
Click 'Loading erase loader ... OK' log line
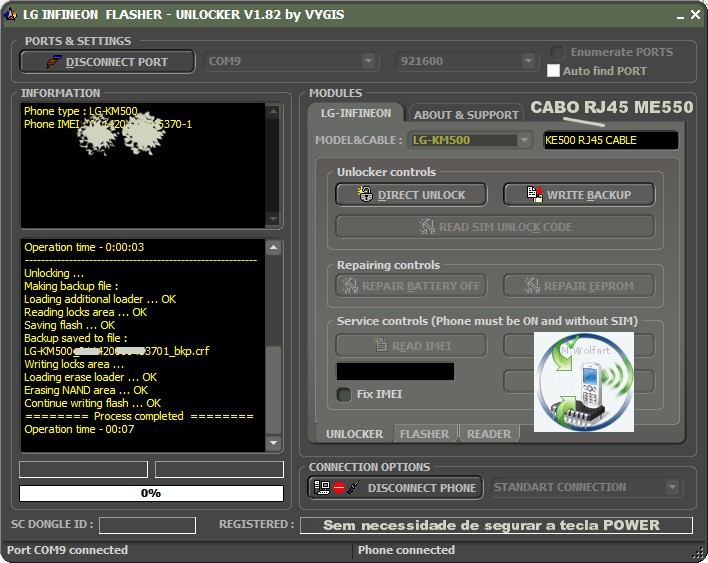pos(90,377)
